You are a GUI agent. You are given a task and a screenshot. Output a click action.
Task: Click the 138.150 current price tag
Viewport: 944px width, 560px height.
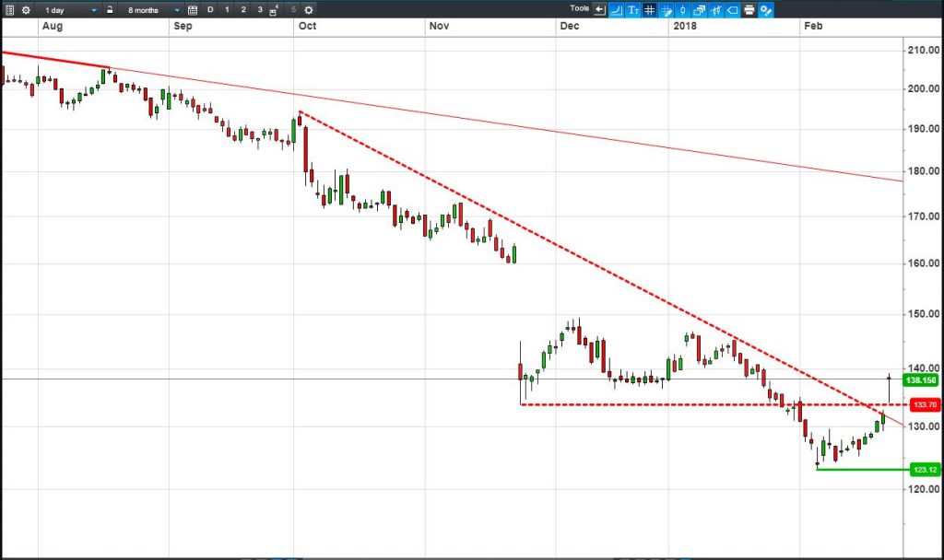click(x=921, y=380)
